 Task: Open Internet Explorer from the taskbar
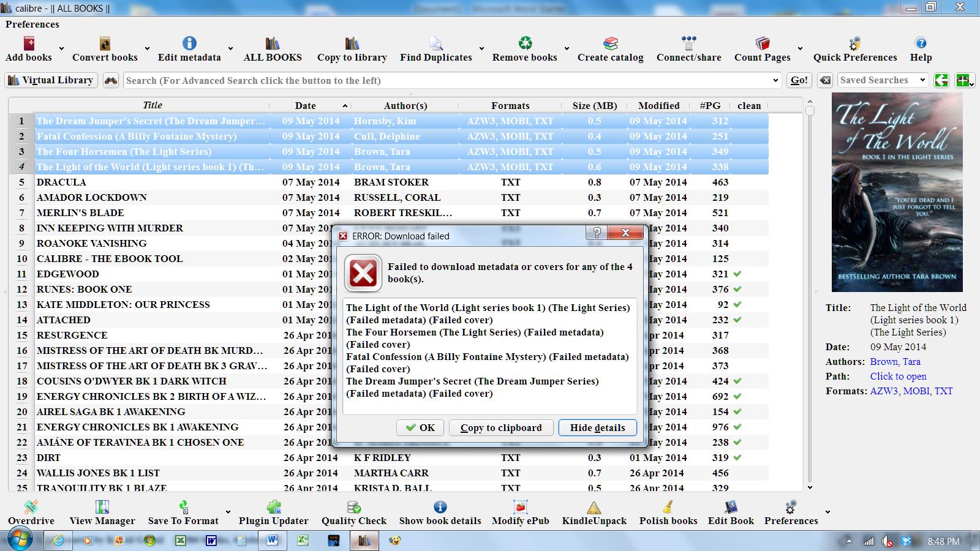click(x=58, y=541)
